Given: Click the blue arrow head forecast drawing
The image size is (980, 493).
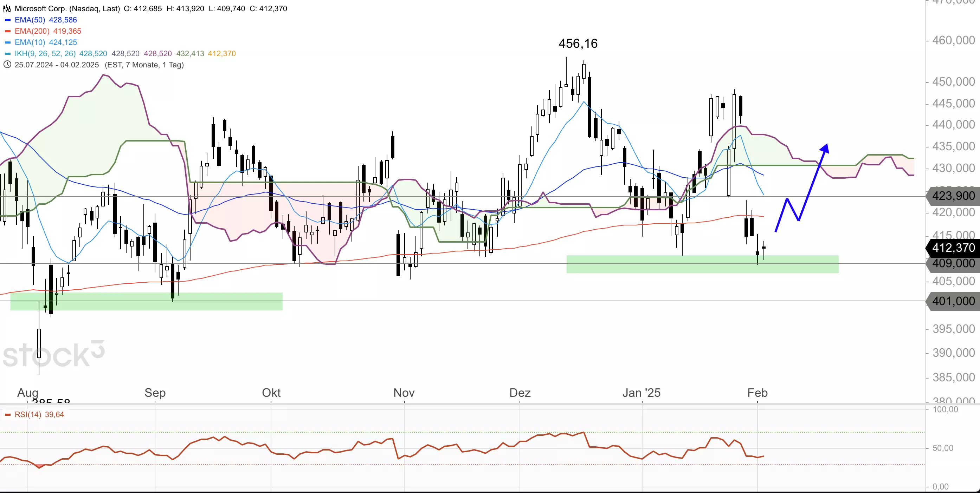Looking at the screenshot, I should pyautogui.click(x=825, y=148).
